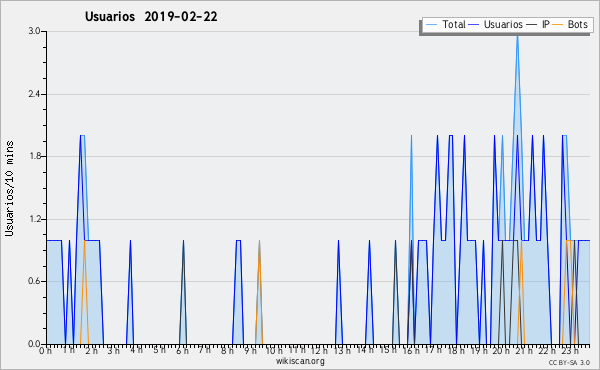Click the chart title Usuarios 2019-02-22

151,17
